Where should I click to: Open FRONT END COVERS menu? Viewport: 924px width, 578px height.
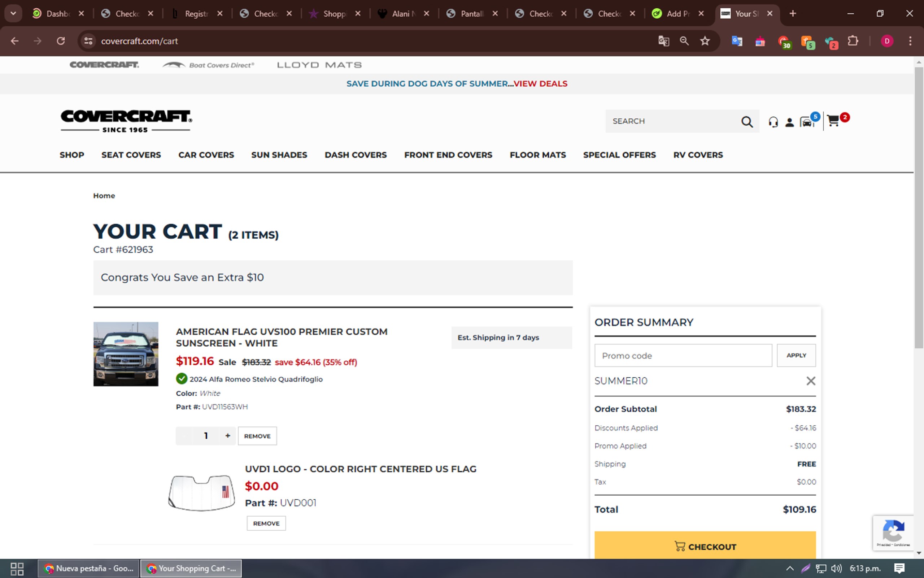pos(448,155)
